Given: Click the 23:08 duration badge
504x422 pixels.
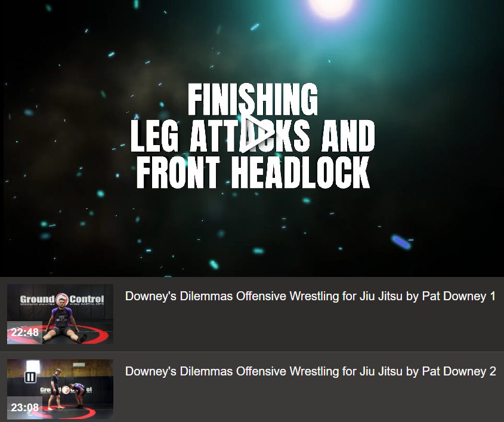Looking at the screenshot, I should tap(24, 408).
